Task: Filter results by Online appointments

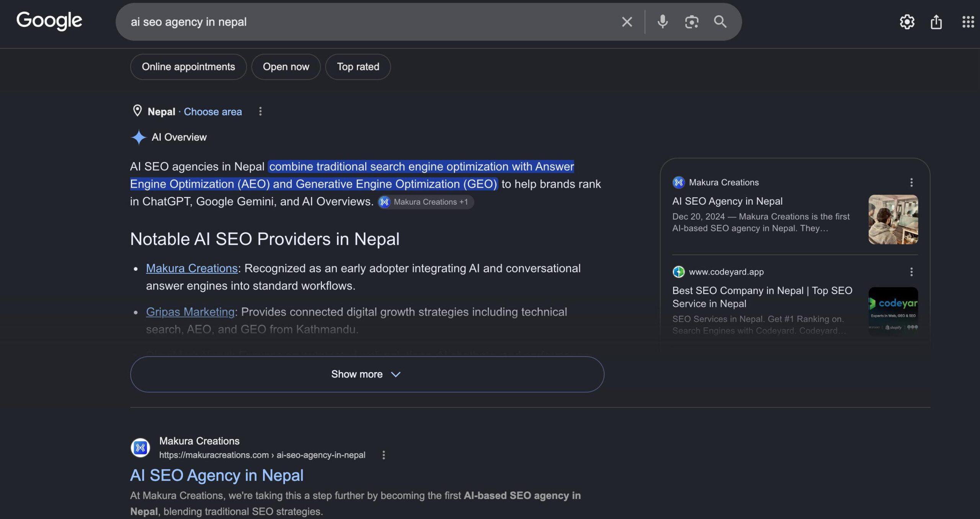Action: (188, 67)
